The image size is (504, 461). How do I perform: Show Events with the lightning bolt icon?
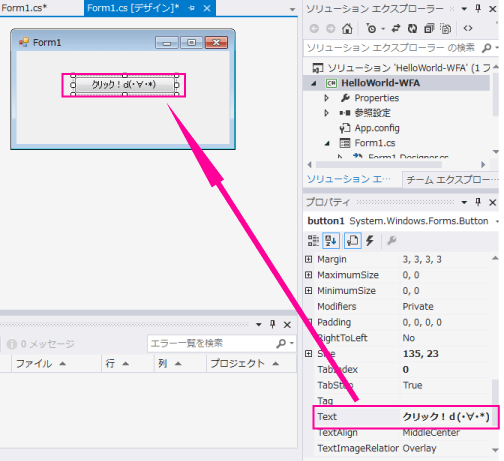370,241
